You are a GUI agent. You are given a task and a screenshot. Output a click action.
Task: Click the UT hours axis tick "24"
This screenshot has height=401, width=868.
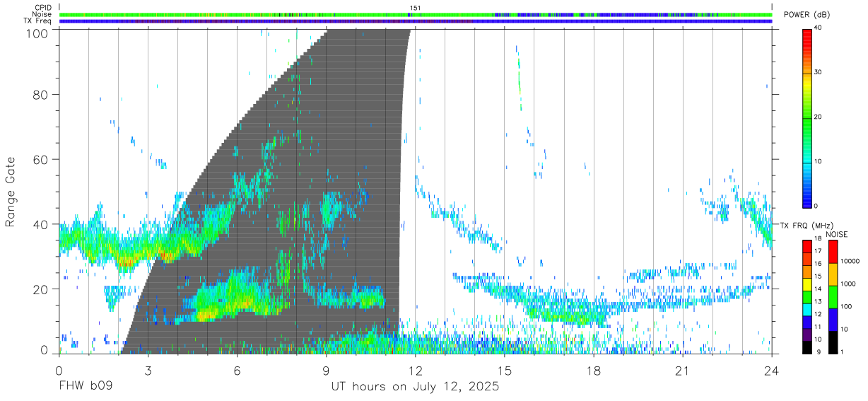(771, 370)
